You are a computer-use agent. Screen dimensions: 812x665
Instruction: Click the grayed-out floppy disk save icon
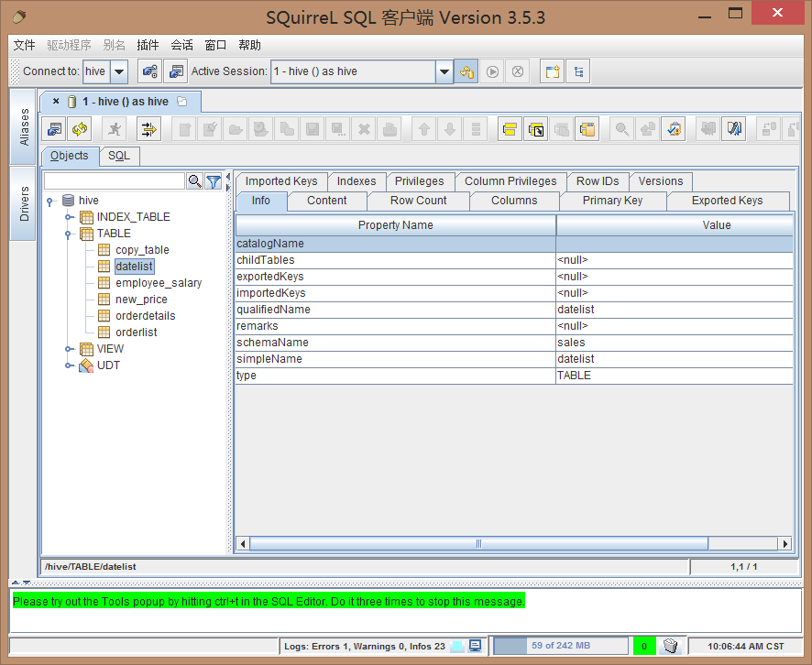[313, 129]
